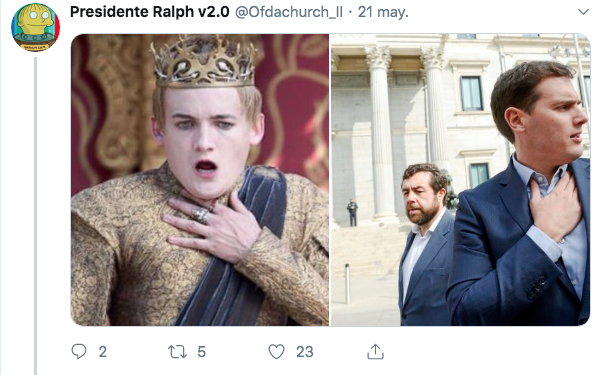Viewport: 601px width, 375px height.
Task: Like the tweet with the heart icon
Action: pos(276,351)
